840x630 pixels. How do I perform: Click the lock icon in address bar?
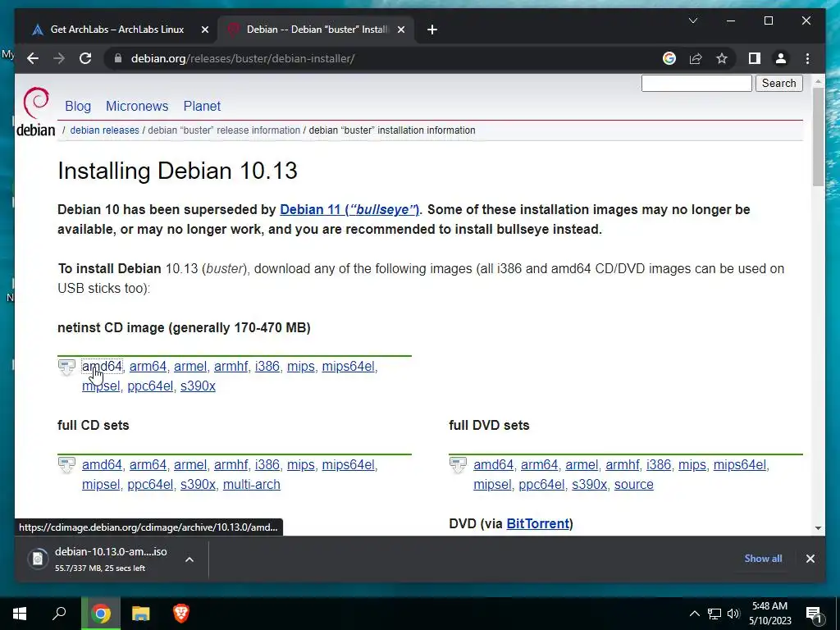[118, 58]
